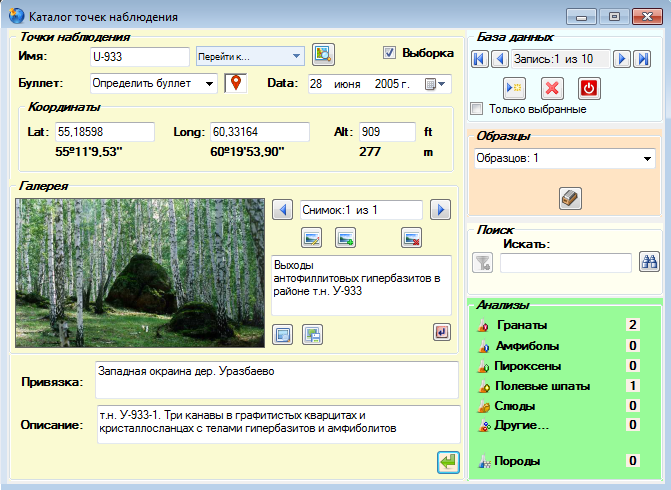Click the Искать search input field
This screenshot has width=671, height=490.
pyautogui.click(x=566, y=263)
